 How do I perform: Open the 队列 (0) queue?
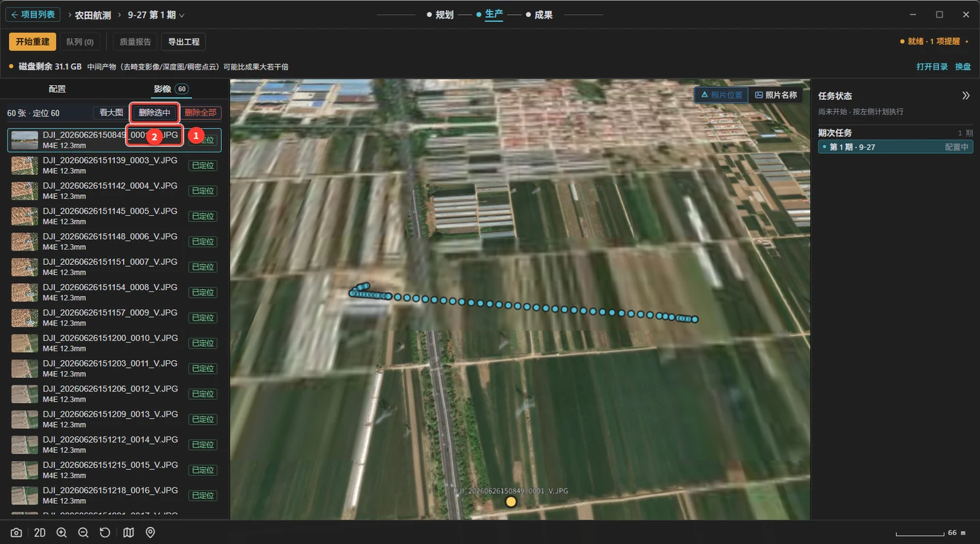point(80,42)
